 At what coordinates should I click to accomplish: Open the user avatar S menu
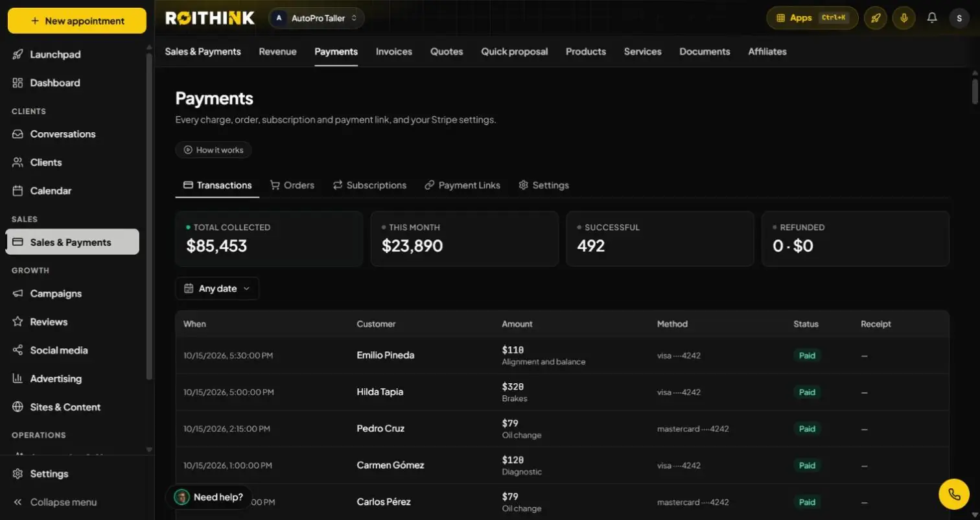[x=959, y=18]
